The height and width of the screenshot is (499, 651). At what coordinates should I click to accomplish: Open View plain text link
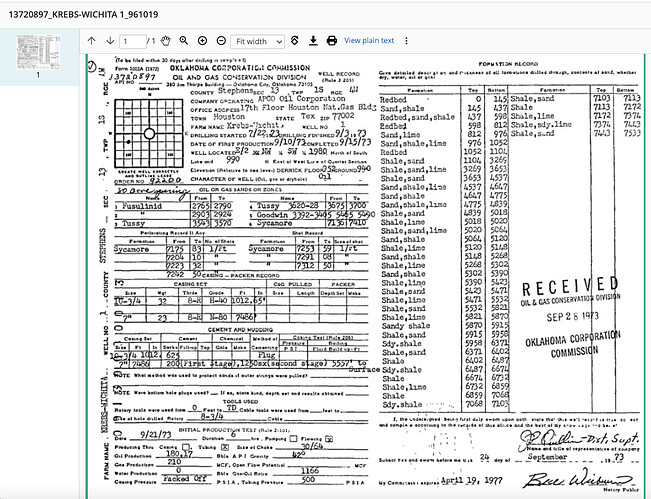[369, 40]
